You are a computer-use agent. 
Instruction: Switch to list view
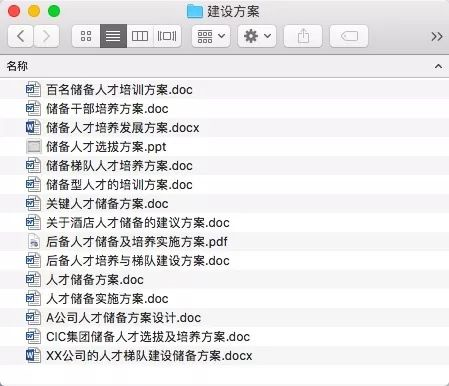point(113,36)
